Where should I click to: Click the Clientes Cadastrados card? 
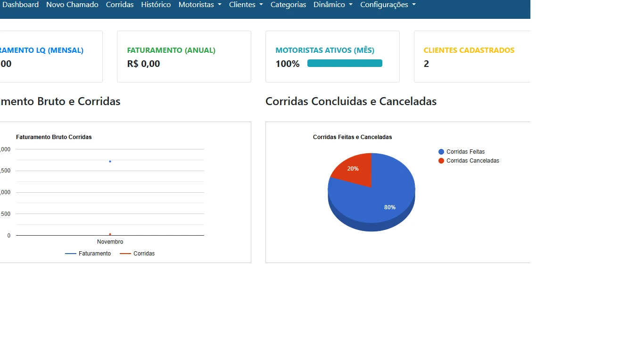click(471, 57)
